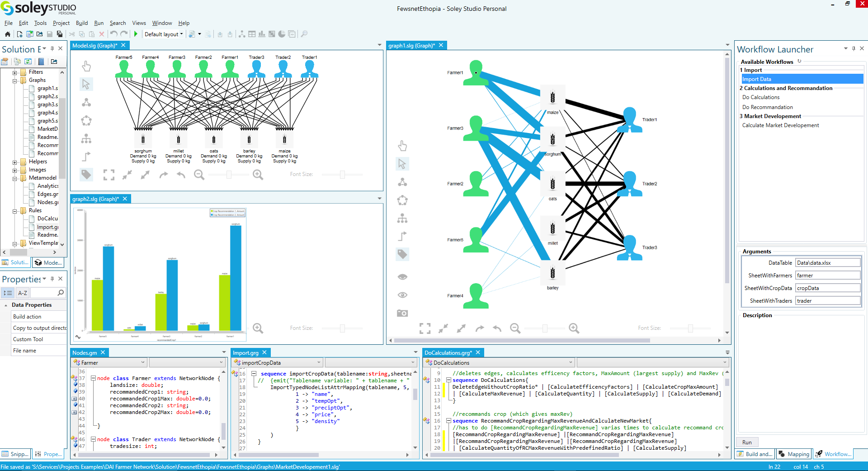Click the green Run arrow in the toolbar

point(136,34)
